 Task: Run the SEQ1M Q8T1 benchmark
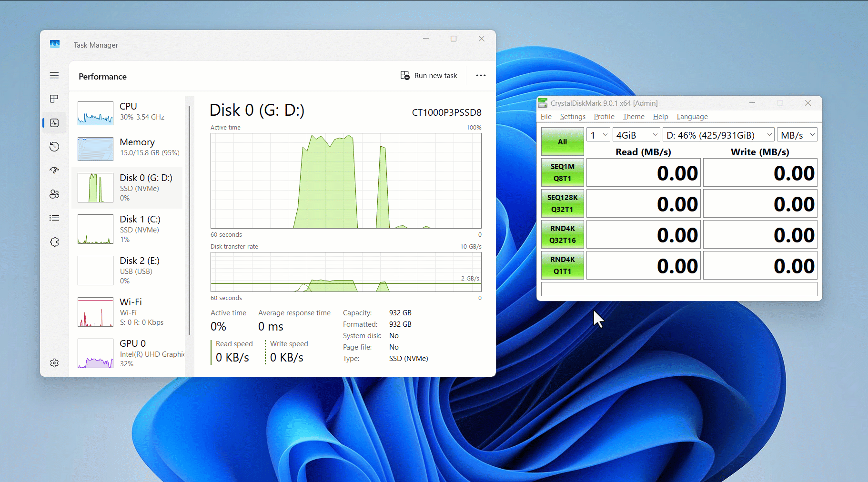tap(562, 172)
